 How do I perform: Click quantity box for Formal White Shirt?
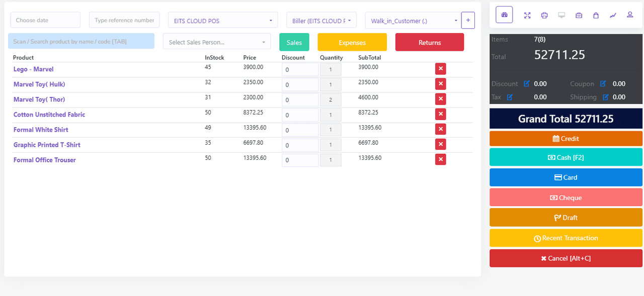(331, 130)
